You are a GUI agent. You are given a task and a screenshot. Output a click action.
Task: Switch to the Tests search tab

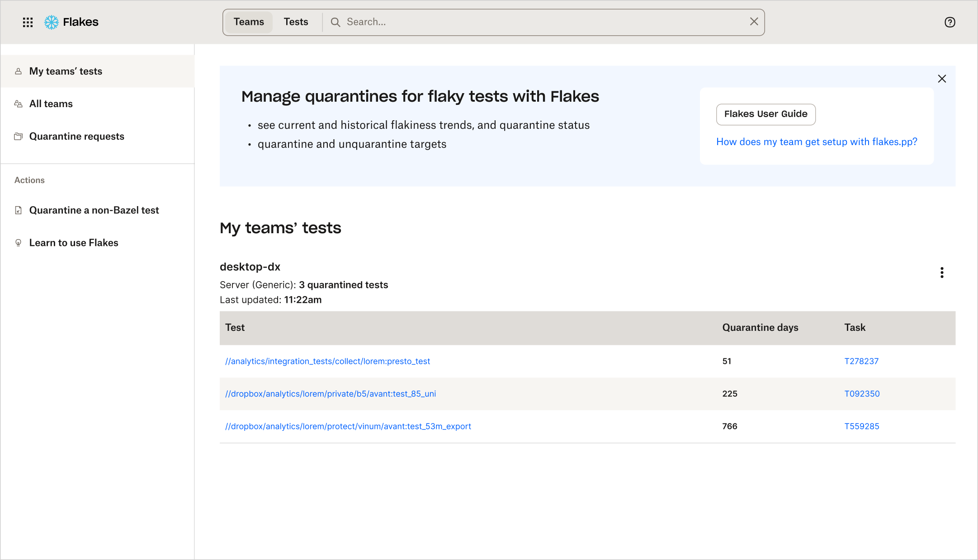296,22
